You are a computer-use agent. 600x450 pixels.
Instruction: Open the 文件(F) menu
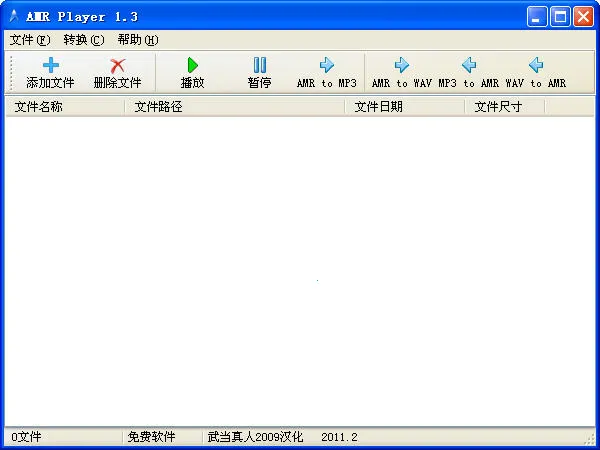click(x=29, y=40)
